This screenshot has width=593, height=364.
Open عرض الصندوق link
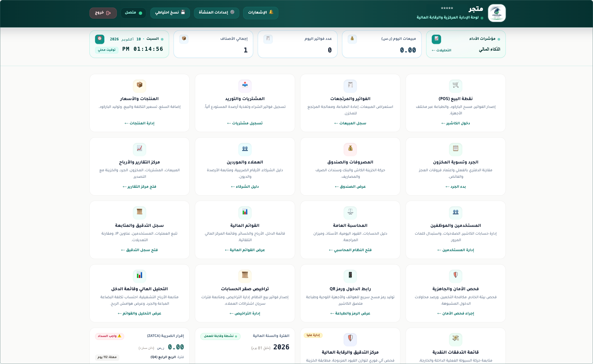point(350,187)
